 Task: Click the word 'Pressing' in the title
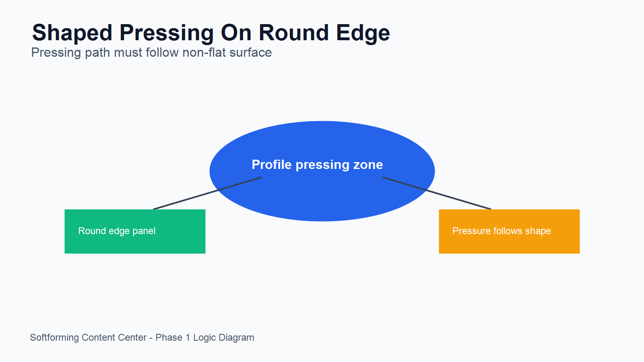(x=167, y=33)
